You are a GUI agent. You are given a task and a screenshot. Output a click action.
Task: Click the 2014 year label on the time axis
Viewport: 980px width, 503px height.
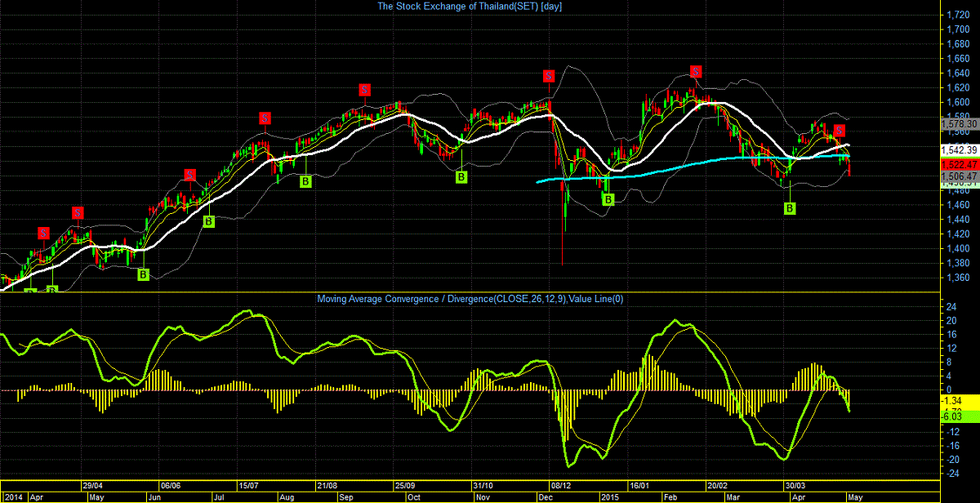(x=15, y=496)
